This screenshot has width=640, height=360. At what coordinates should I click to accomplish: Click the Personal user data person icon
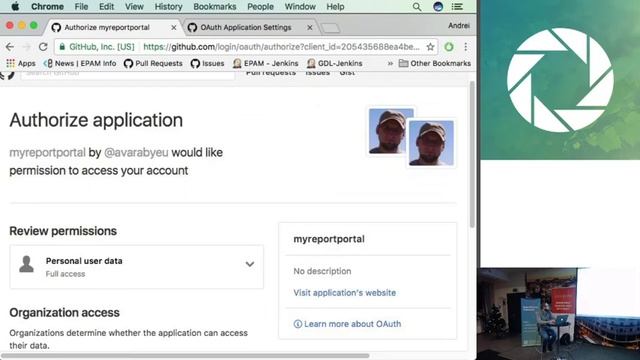point(27,264)
